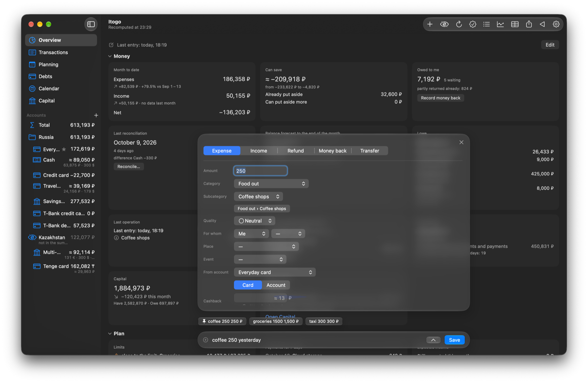This screenshot has height=383, width=588.
Task: Click the share export toolbar icon
Action: [x=529, y=24]
